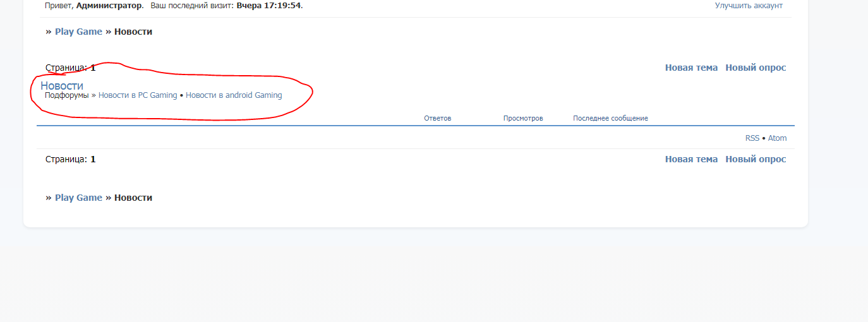Click the top Новый опрос link
This screenshot has width=868, height=322.
756,68
